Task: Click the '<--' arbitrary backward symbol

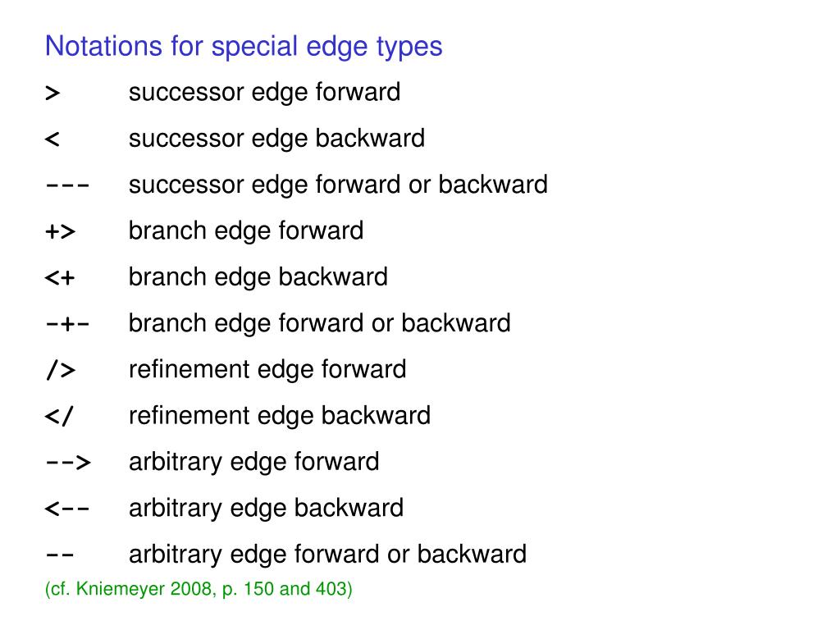Action: click(x=67, y=509)
